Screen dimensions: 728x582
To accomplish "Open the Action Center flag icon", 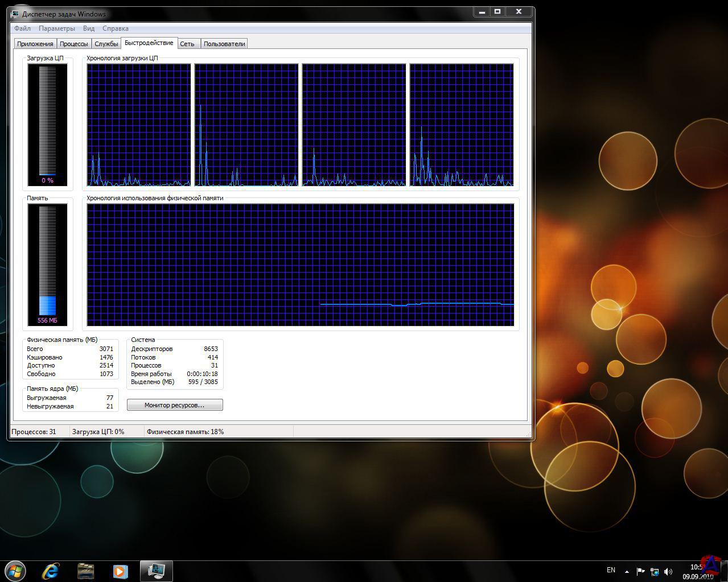I will (641, 572).
